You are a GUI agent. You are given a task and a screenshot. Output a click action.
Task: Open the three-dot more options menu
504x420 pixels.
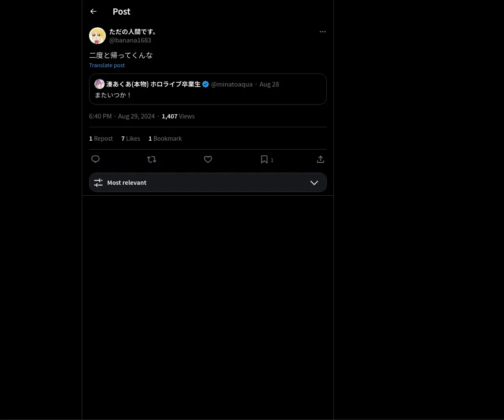(323, 32)
